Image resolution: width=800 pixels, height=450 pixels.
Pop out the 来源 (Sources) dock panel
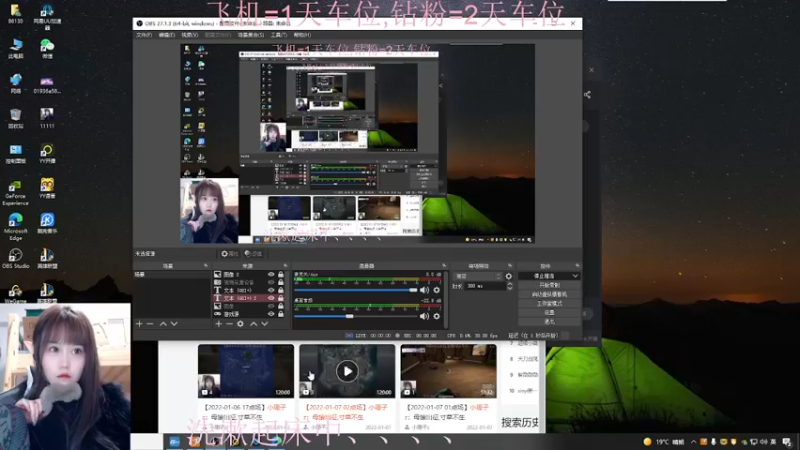(x=285, y=266)
